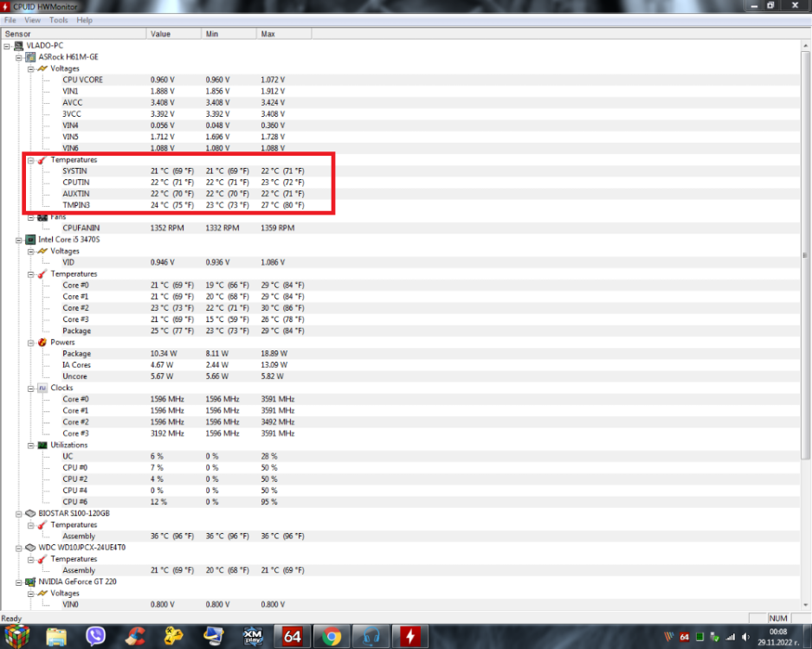Click the HWMonitor taskbar button
This screenshot has width=812, height=649.
(x=410, y=636)
